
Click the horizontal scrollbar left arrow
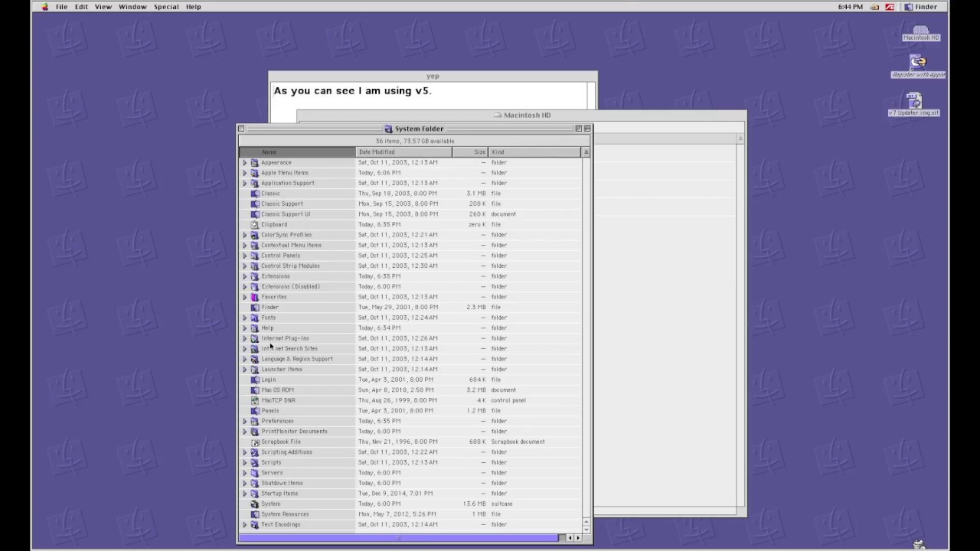click(x=569, y=538)
